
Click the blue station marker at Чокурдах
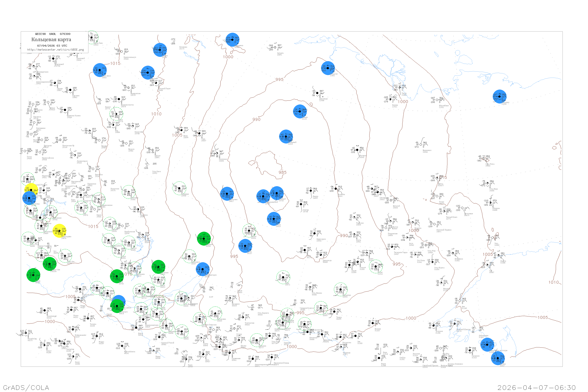point(499,96)
